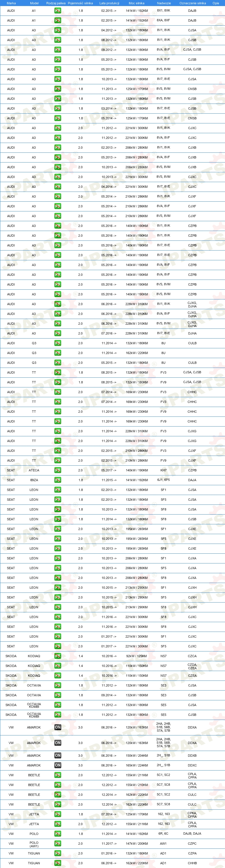This screenshot has width=225, height=868.
Task: Click fuel icon in AUDI A1 8X1, 8XK row
Action: 58,10
